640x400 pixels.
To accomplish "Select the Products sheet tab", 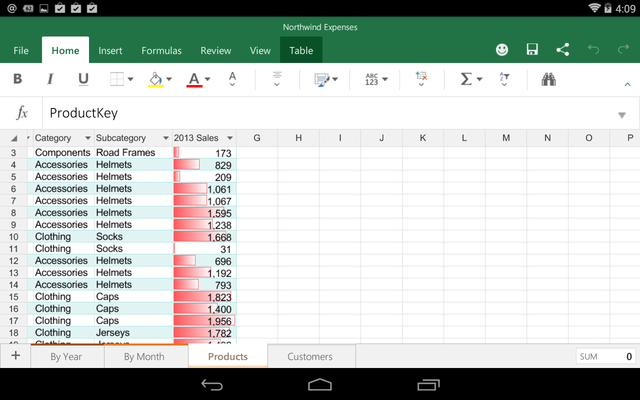I will coord(228,356).
